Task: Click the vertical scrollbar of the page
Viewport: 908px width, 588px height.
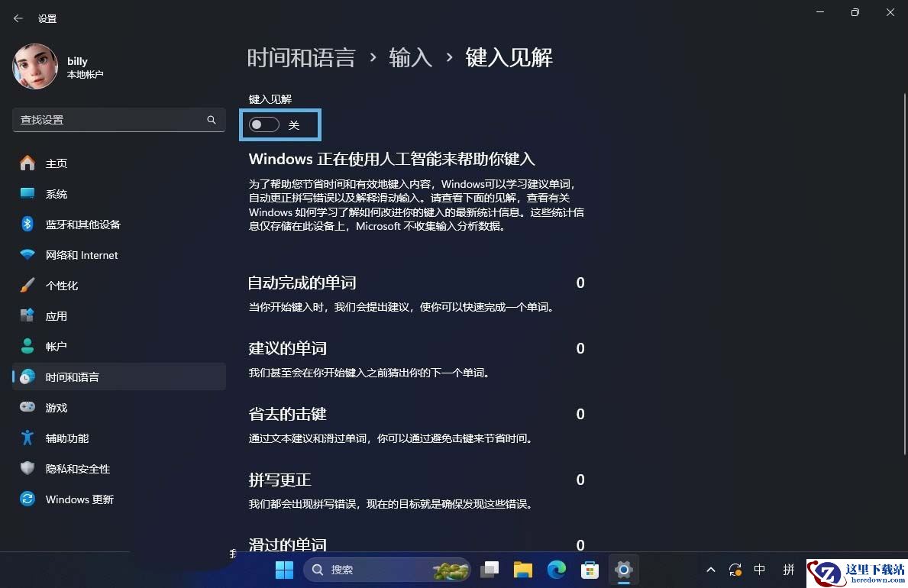Action: pyautogui.click(x=904, y=273)
